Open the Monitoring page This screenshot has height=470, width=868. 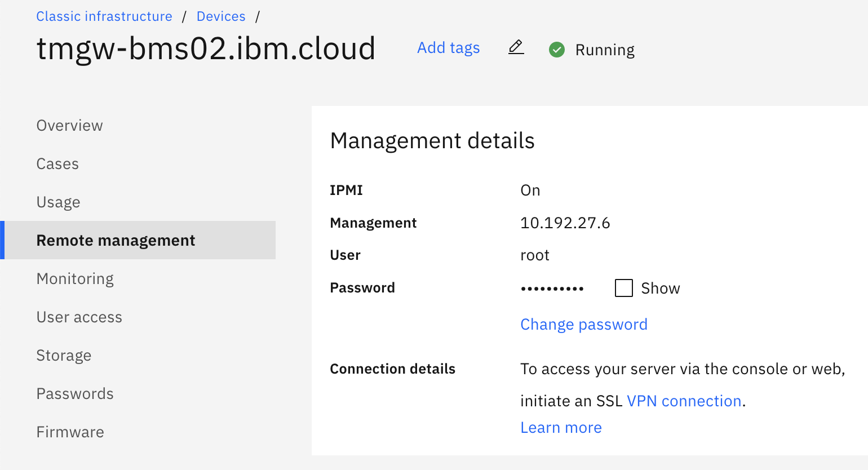point(75,279)
